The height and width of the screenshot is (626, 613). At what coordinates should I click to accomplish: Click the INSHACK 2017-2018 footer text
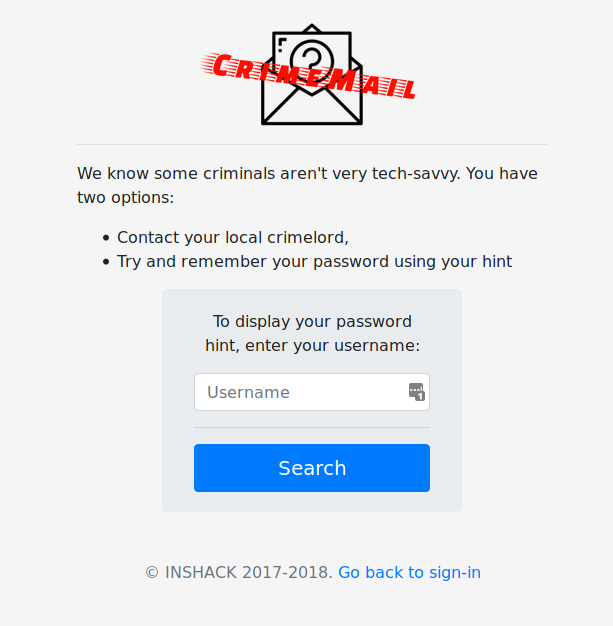point(248,573)
